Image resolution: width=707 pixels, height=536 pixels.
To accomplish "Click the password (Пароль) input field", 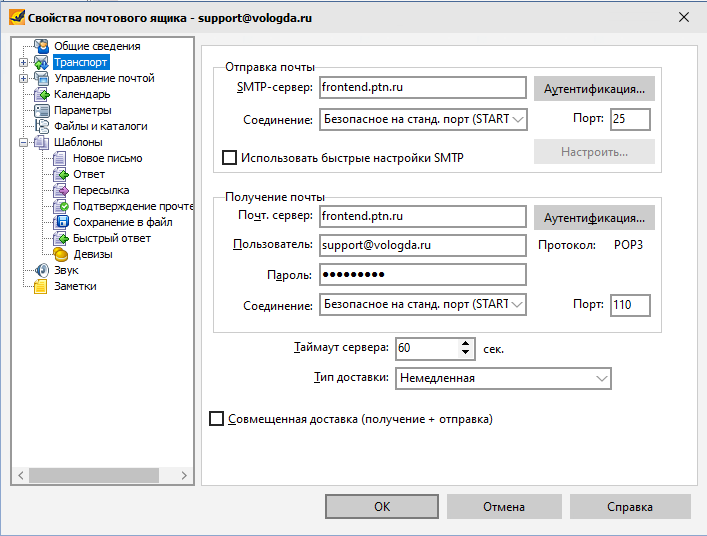I will click(422, 275).
